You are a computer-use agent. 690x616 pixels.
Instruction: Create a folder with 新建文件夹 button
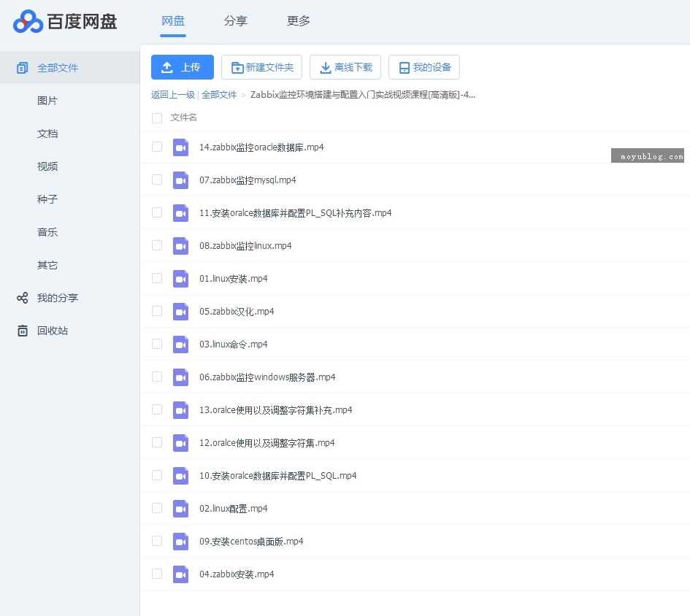261,66
